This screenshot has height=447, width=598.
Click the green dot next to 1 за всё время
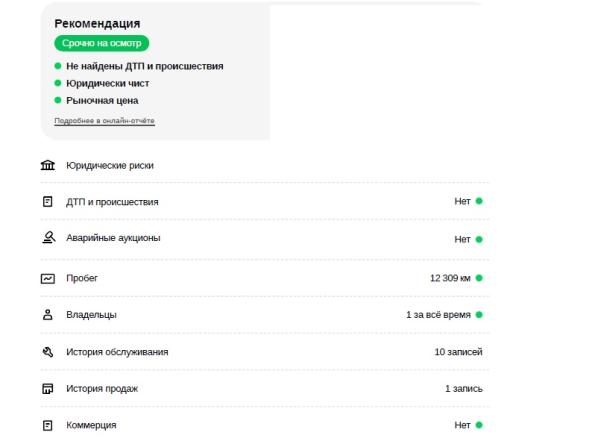[x=479, y=315]
